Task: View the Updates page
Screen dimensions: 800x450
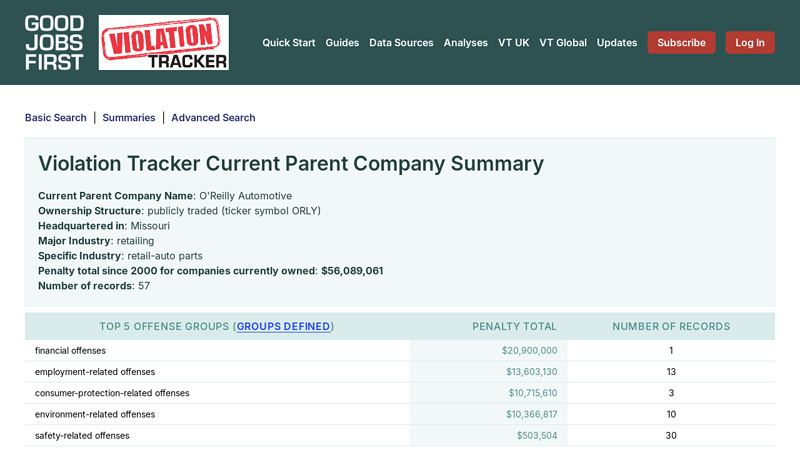Action: [617, 43]
